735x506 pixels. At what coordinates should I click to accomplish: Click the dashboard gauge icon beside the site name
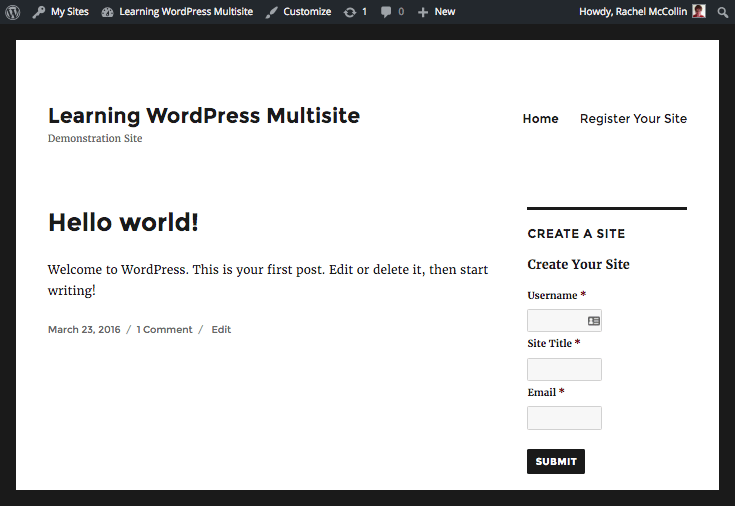(107, 12)
